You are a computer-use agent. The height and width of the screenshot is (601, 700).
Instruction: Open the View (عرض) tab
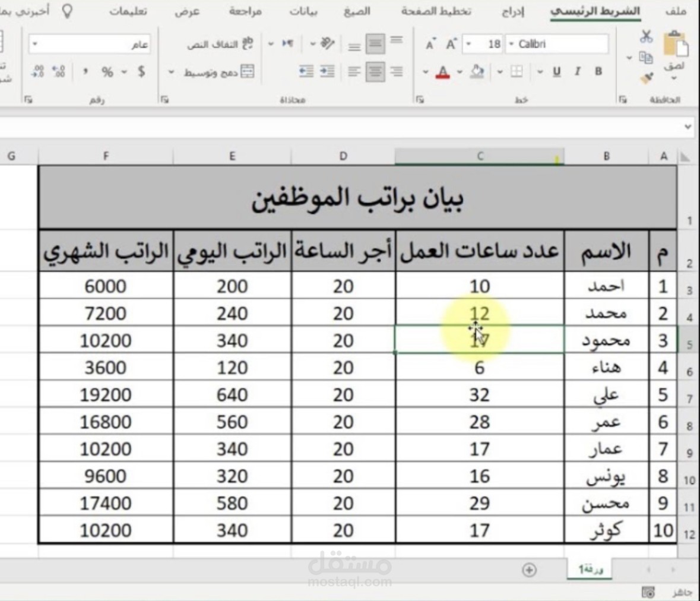187,11
